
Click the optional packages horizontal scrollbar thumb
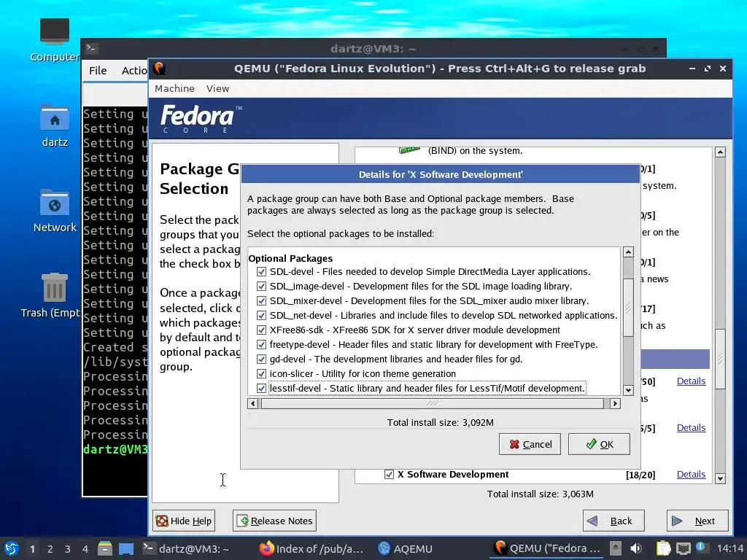(433, 404)
